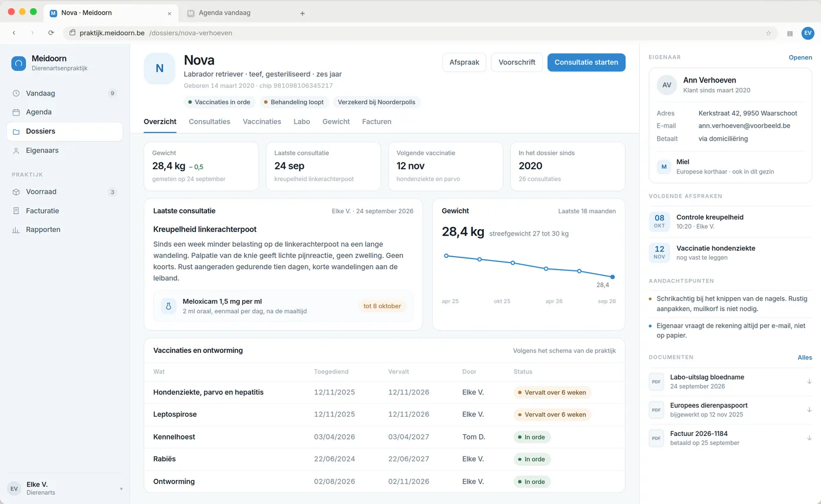821x504 pixels.
Task: Click the browser address bar
Action: pos(420,33)
